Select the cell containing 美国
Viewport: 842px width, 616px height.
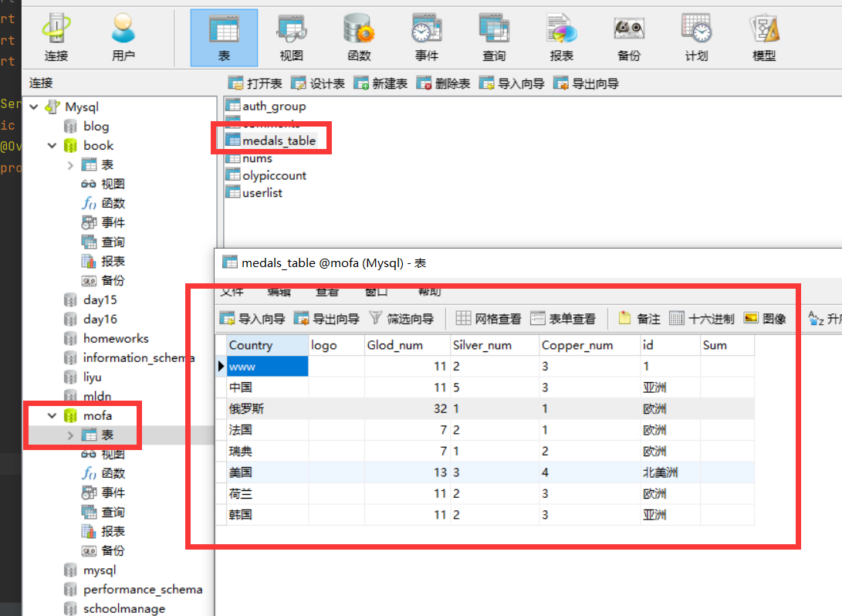[x=268, y=472]
